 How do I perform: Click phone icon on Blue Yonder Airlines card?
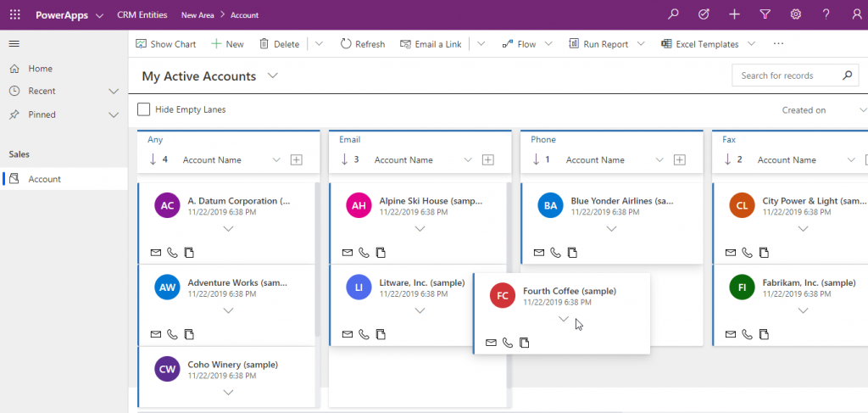(x=555, y=253)
